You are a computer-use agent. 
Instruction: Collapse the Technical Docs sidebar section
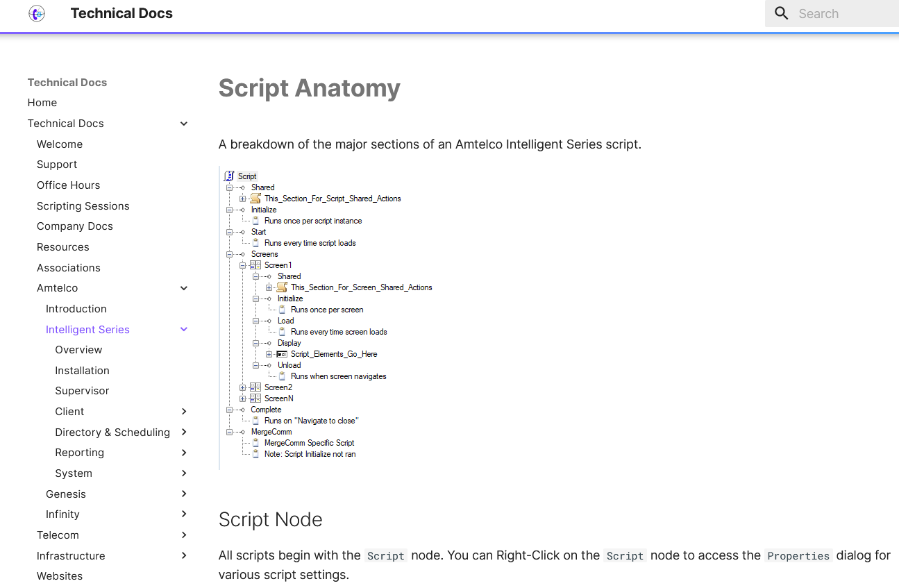(184, 124)
